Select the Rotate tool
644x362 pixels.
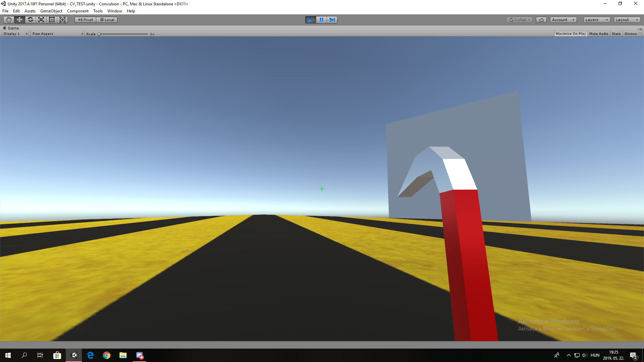coord(30,20)
